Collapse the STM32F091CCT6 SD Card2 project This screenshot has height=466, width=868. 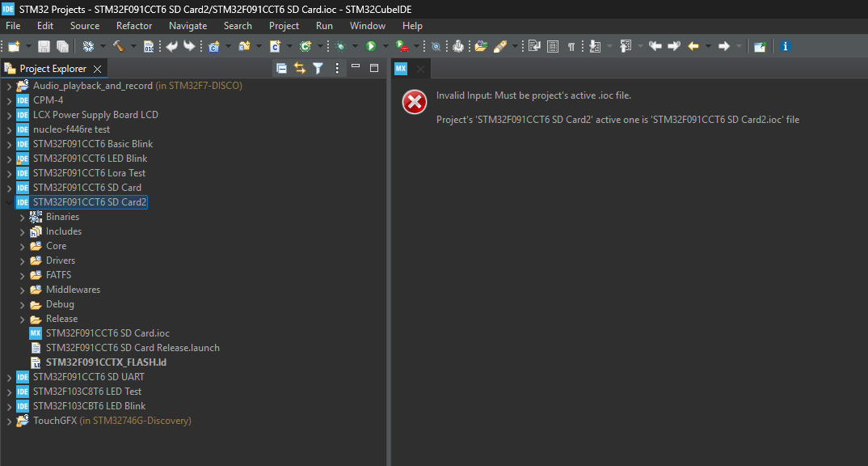pos(9,202)
